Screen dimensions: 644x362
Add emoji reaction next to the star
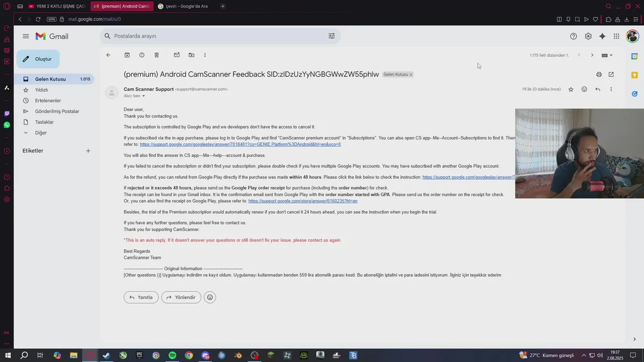pos(584,89)
